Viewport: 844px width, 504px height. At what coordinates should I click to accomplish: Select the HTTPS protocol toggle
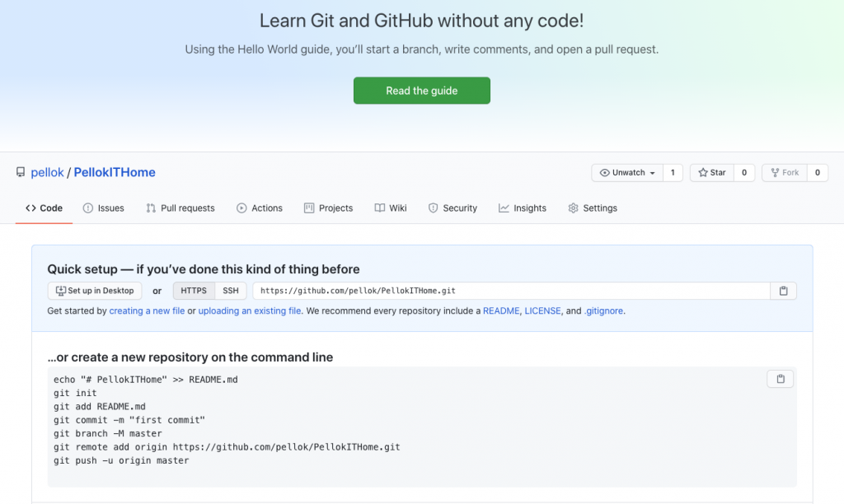coord(194,291)
